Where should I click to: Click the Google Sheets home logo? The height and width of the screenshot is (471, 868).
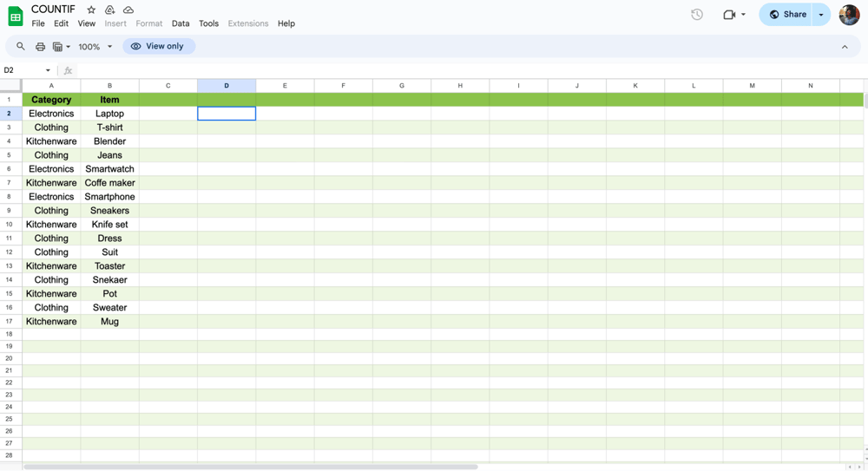tap(16, 16)
